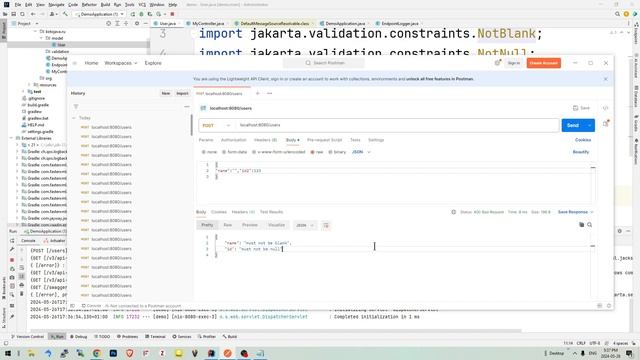Click the history filter funnel icon

[76, 107]
